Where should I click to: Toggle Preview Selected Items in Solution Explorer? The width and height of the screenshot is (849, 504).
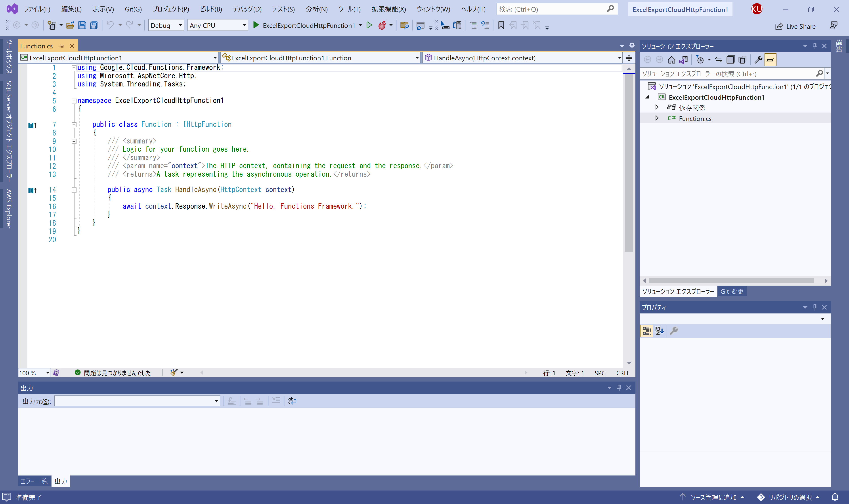(x=771, y=60)
